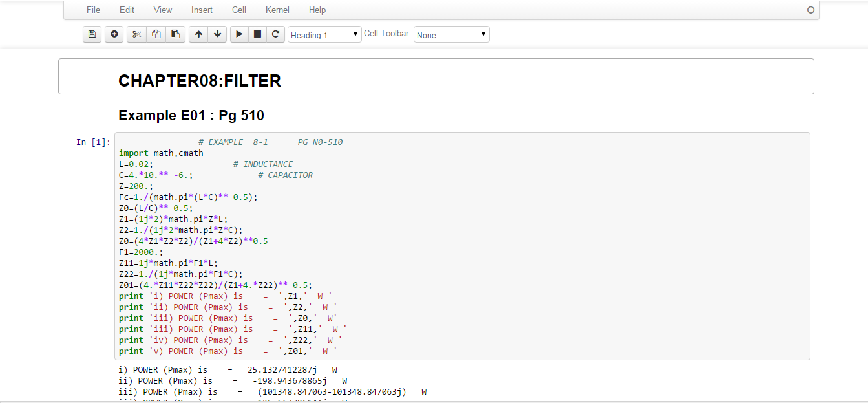Interrupt the kernel with the stop icon
868x403 pixels.
[257, 34]
